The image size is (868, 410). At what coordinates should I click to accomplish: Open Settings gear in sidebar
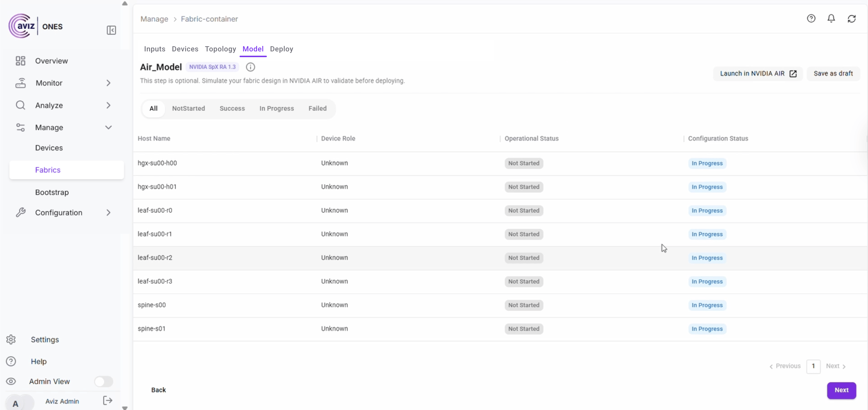point(11,340)
